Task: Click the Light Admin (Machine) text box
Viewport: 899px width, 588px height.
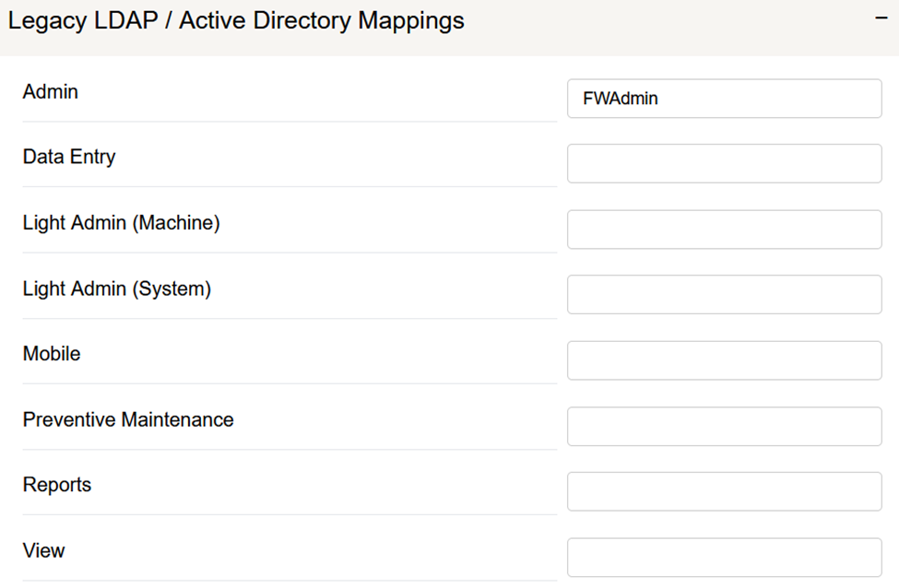Action: (x=724, y=229)
